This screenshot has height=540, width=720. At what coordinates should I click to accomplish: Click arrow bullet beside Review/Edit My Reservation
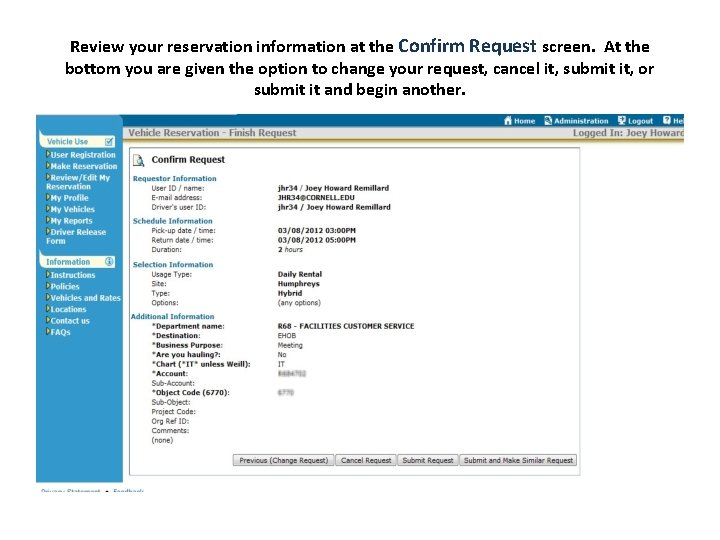(x=48, y=177)
